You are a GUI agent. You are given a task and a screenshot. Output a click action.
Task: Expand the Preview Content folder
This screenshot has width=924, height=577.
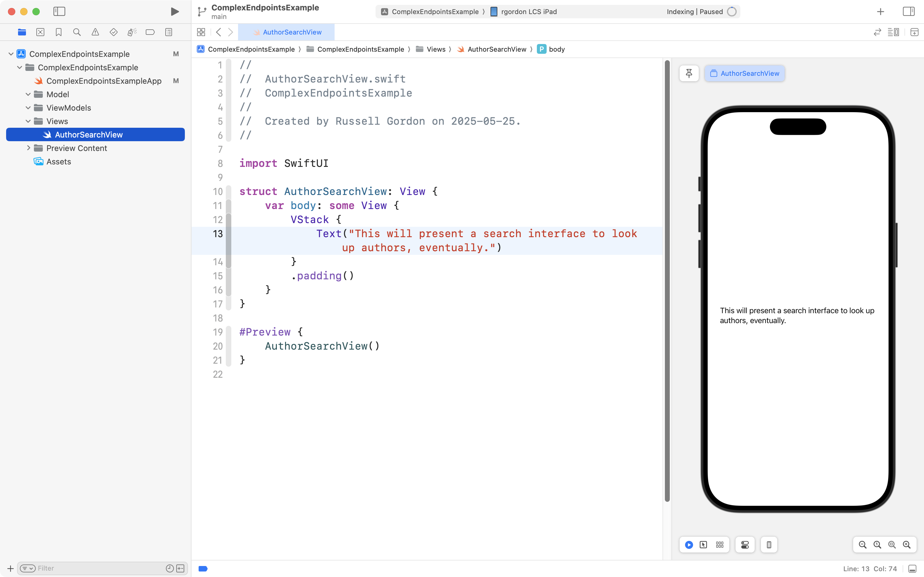click(x=28, y=148)
